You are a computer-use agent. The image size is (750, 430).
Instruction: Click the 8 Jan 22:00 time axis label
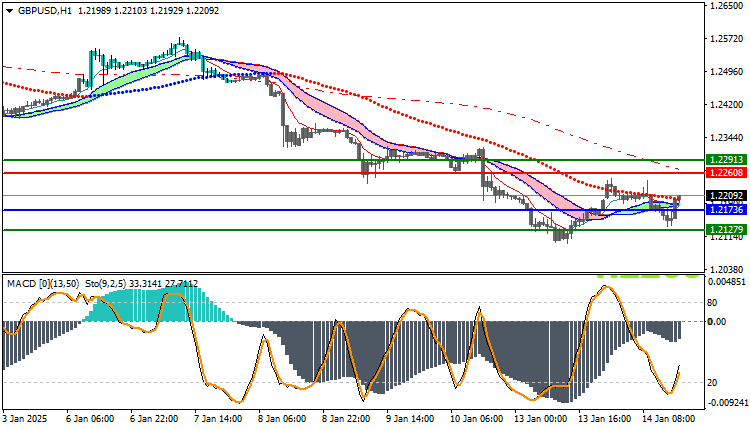point(346,419)
